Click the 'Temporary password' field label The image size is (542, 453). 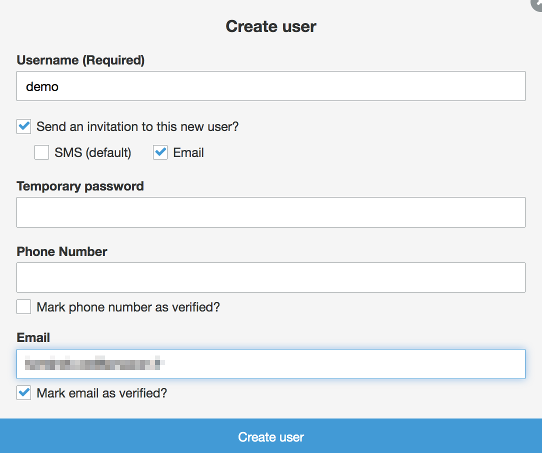pyautogui.click(x=80, y=187)
